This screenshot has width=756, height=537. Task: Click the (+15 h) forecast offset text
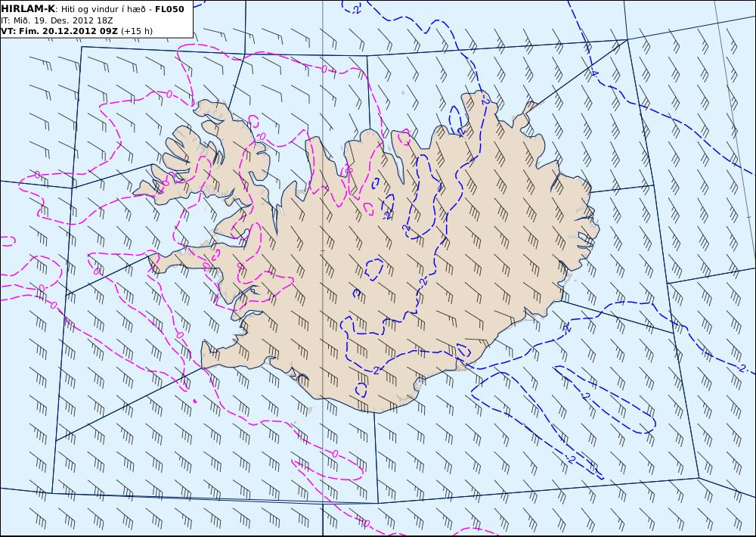click(x=136, y=31)
